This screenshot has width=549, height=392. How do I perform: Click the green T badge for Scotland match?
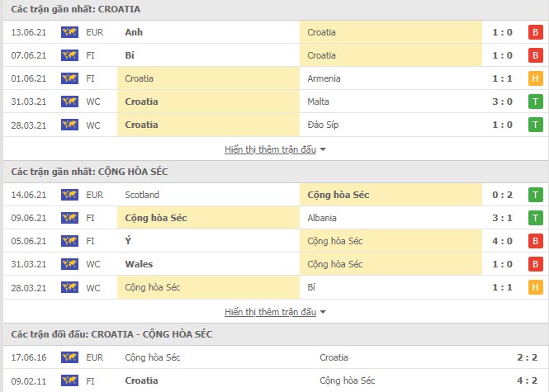[535, 195]
